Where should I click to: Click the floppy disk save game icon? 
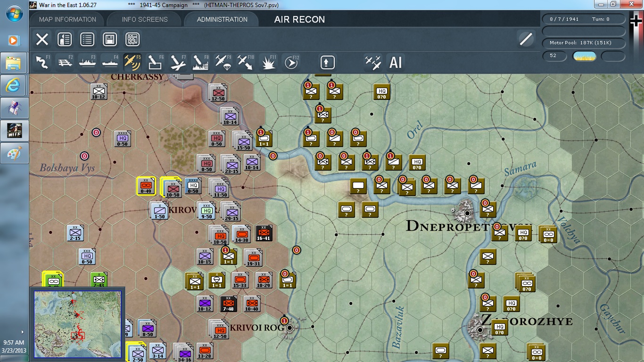[110, 39]
